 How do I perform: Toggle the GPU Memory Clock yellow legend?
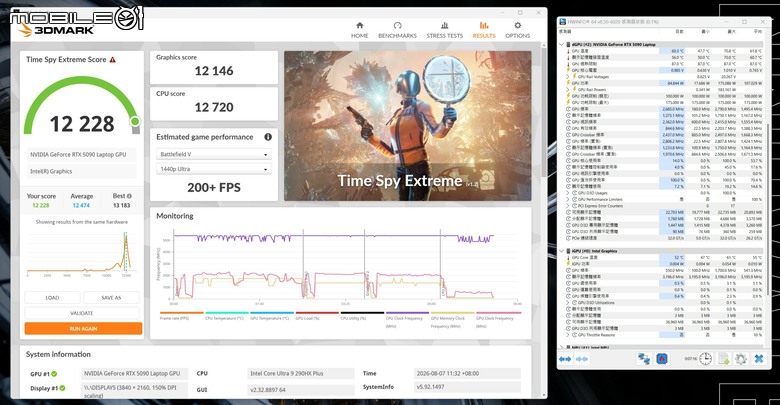point(452,319)
